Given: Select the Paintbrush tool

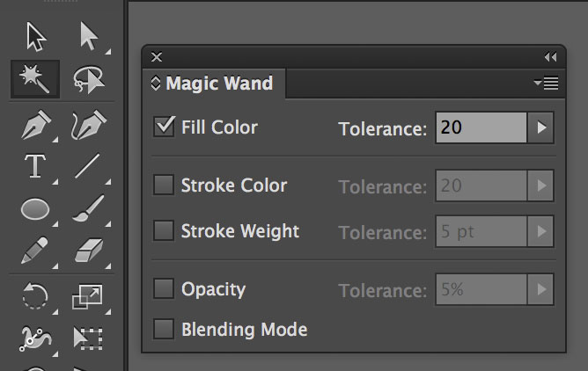Looking at the screenshot, I should (88, 208).
